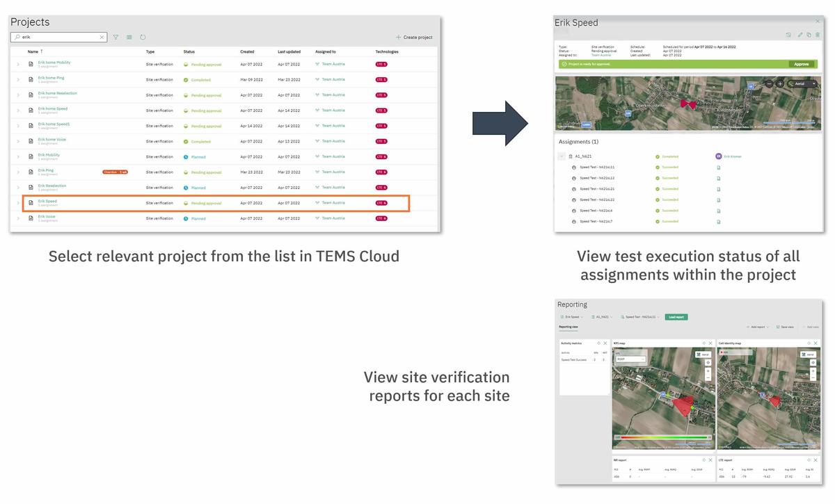Viewport: 835px width, 504px height.
Task: Recenter the Cell identity map
Action: click(x=813, y=363)
